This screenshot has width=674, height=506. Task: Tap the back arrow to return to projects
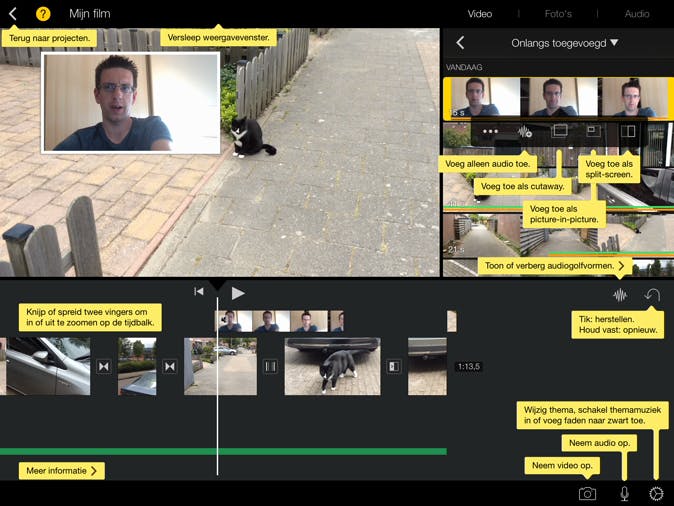click(x=13, y=14)
